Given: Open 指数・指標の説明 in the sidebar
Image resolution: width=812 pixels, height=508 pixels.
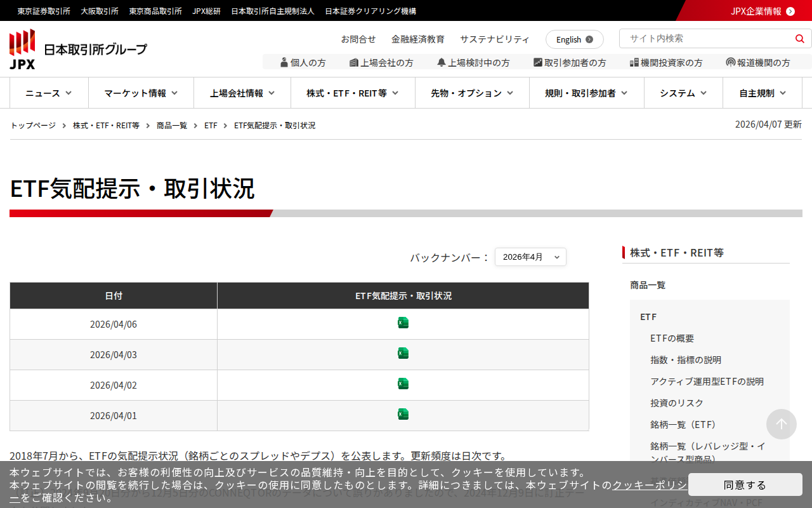Looking at the screenshot, I should 686,360.
